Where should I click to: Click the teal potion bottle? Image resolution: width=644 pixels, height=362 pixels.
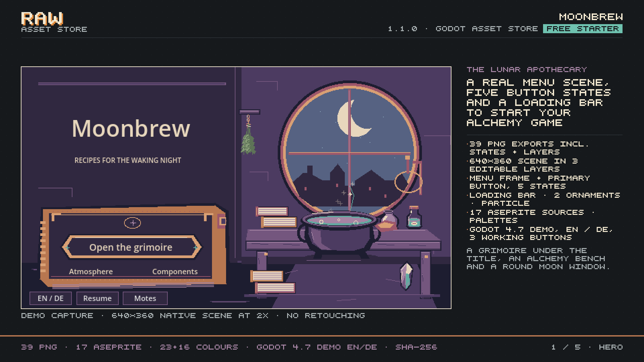pos(414,218)
